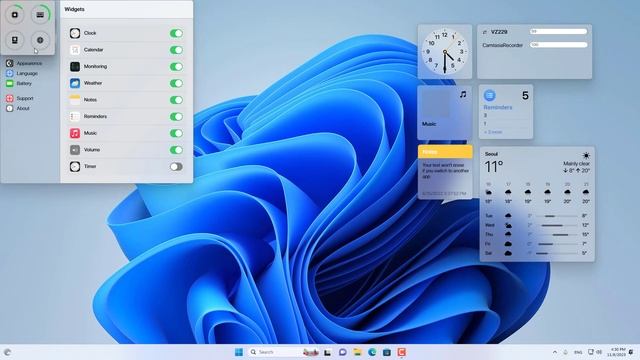Viewport: 640px width, 360px height.
Task: Click the Clock app icon in widgets list
Action: coord(75,33)
